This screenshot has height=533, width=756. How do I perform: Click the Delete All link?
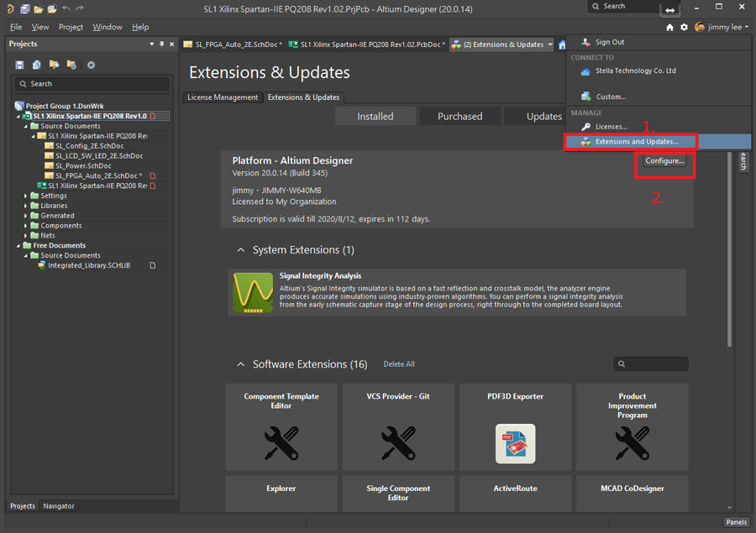click(x=399, y=364)
